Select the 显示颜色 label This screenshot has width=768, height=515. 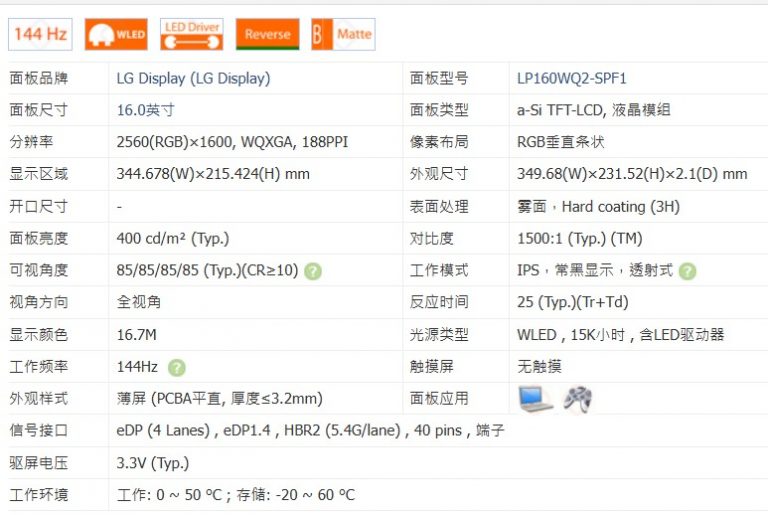point(39,335)
